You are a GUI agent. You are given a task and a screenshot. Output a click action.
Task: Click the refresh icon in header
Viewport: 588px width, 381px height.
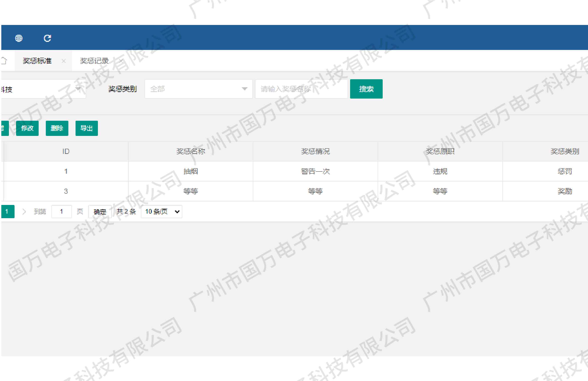pyautogui.click(x=47, y=38)
